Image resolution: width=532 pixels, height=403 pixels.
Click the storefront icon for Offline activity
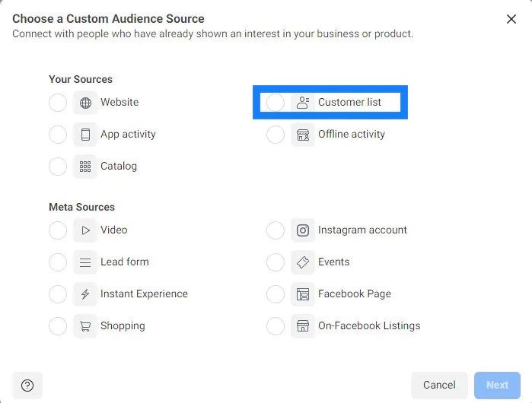303,135
